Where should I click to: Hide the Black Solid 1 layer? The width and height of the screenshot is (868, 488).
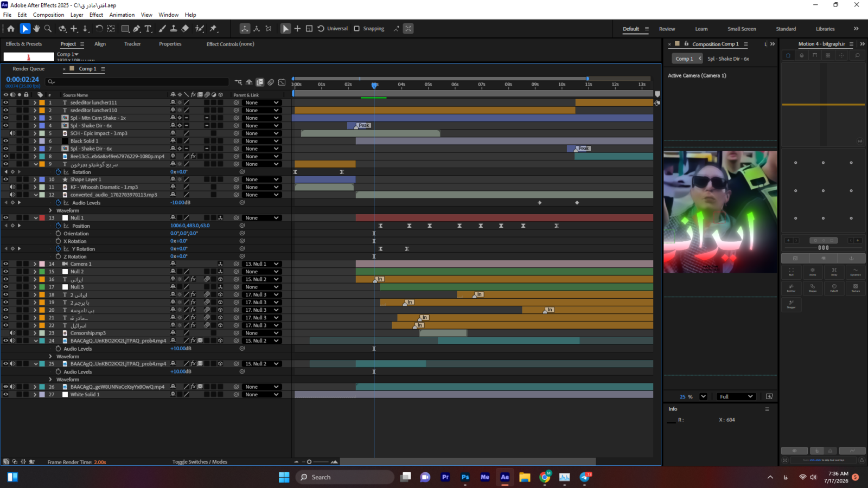coord(6,141)
